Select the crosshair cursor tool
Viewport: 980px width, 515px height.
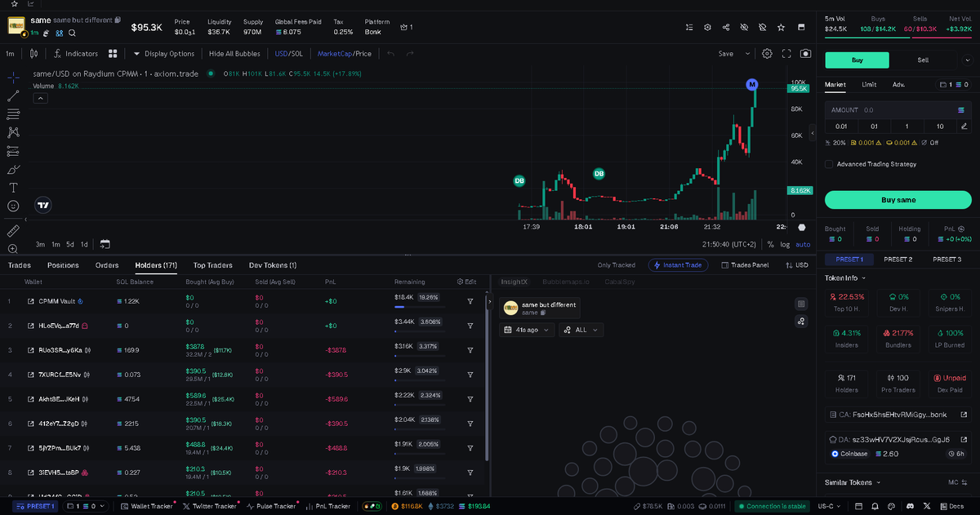(13, 78)
